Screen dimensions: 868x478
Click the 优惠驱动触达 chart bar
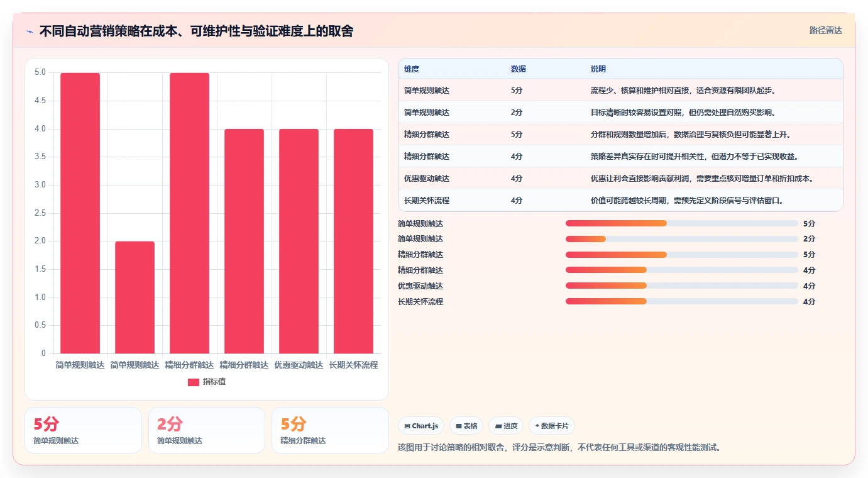coord(299,241)
